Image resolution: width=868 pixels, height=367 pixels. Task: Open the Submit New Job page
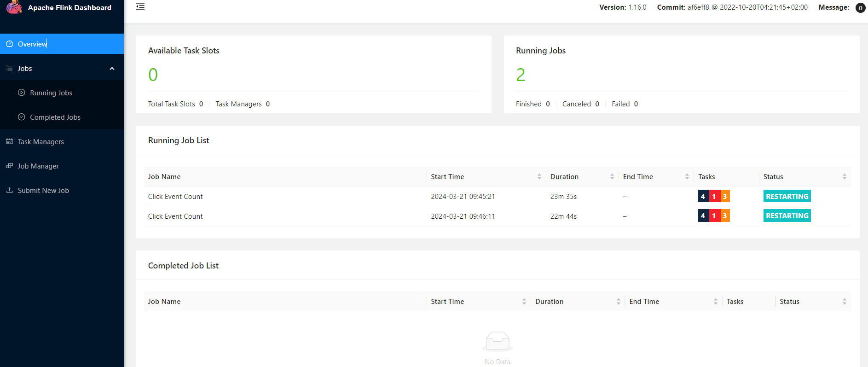coord(62,190)
